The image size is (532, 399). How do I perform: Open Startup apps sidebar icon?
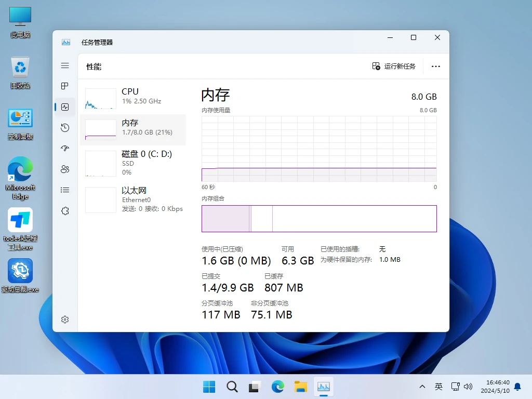[65, 148]
